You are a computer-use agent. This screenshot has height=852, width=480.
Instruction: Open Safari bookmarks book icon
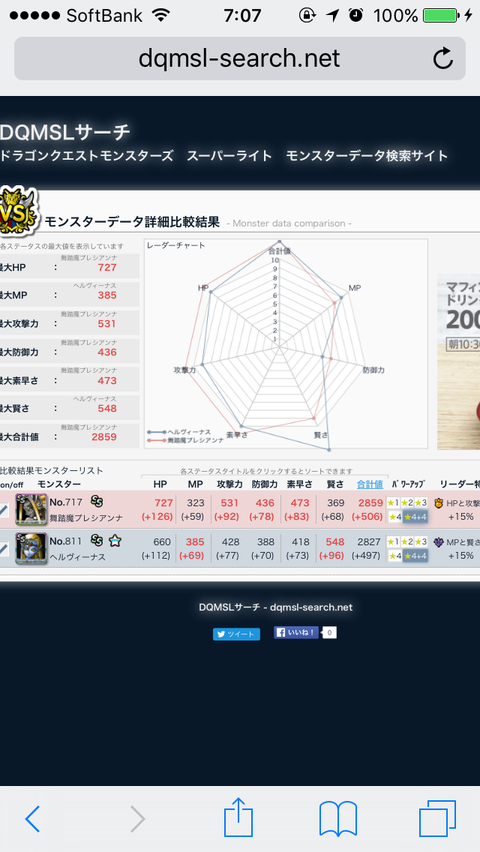point(338,819)
